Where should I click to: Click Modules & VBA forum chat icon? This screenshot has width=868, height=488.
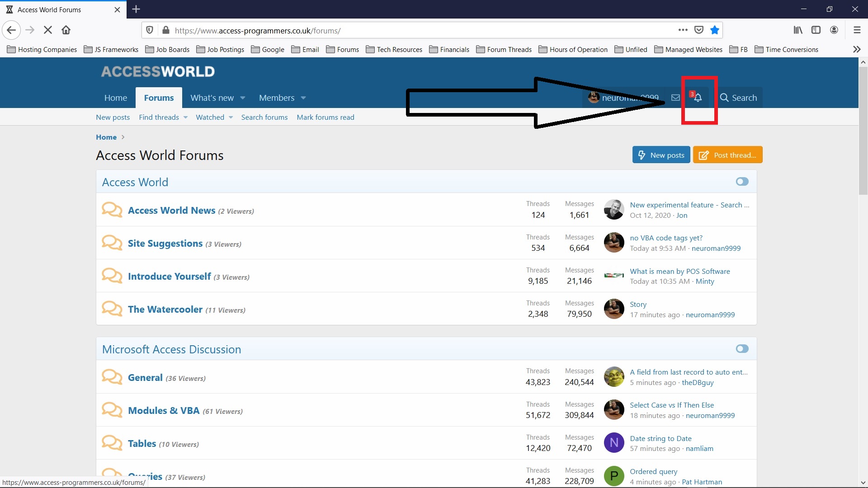(x=112, y=410)
